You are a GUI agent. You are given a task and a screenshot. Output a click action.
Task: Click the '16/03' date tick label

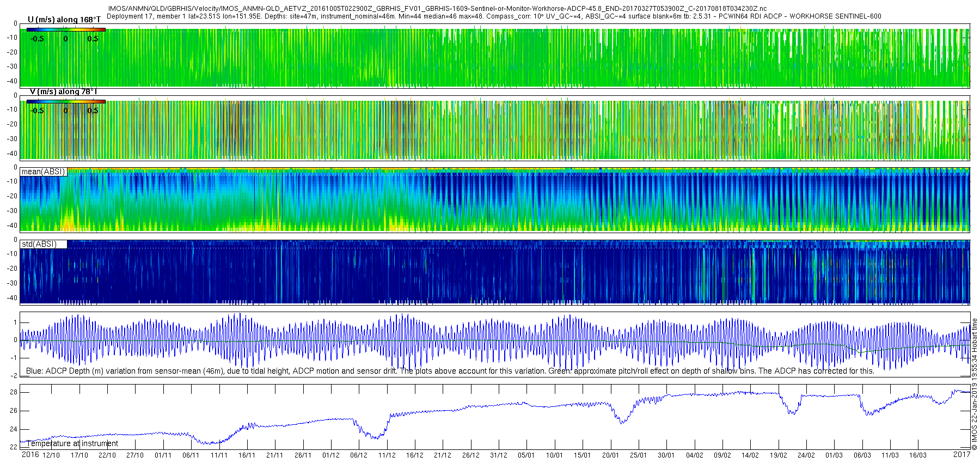coord(918,455)
